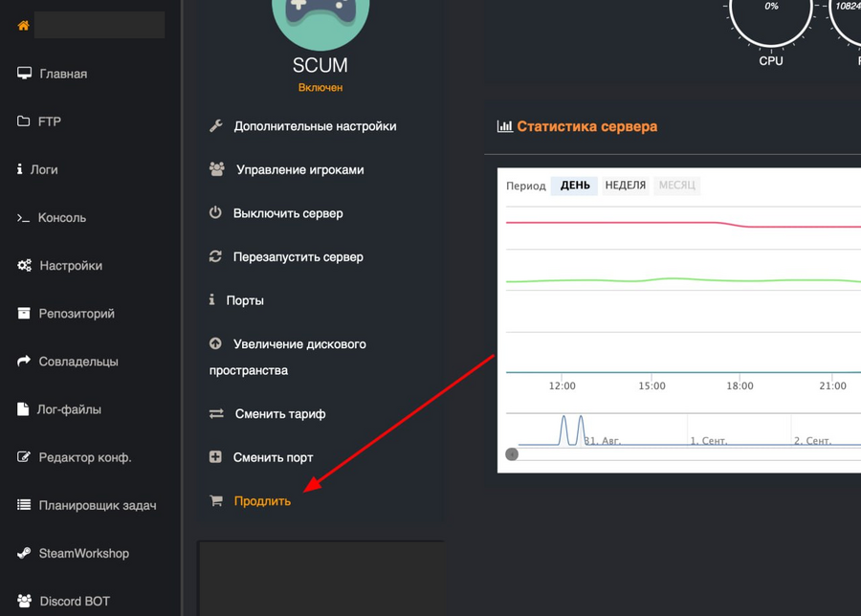Click the wrench icon beside Дополнительные настройки
The image size is (861, 616).
(x=216, y=125)
